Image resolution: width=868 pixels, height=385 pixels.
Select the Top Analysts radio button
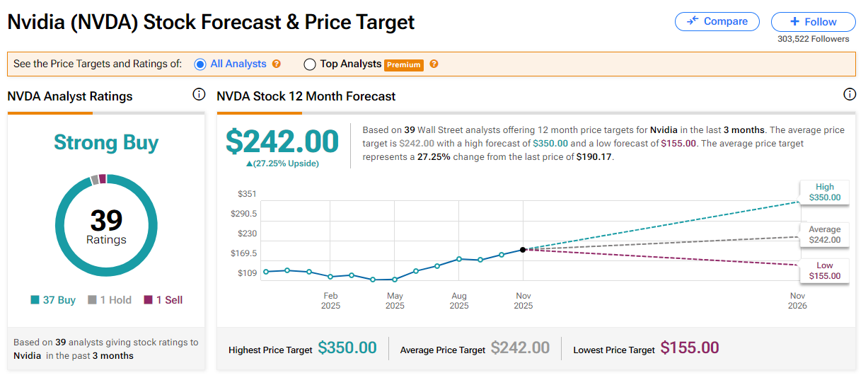point(310,64)
